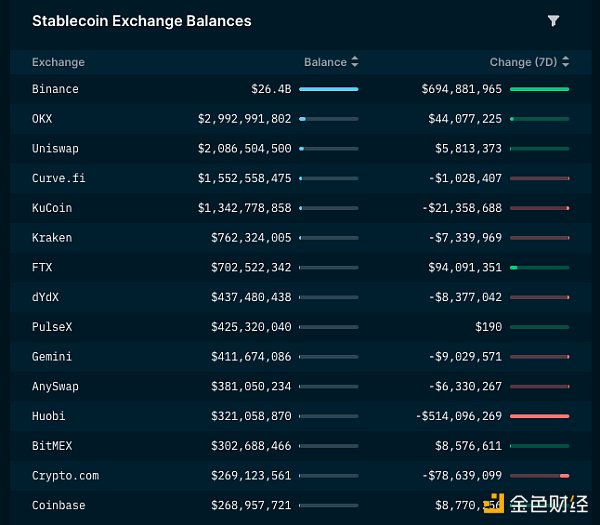Select the Binance exchange row
The height and width of the screenshot is (525, 600).
coord(301,89)
